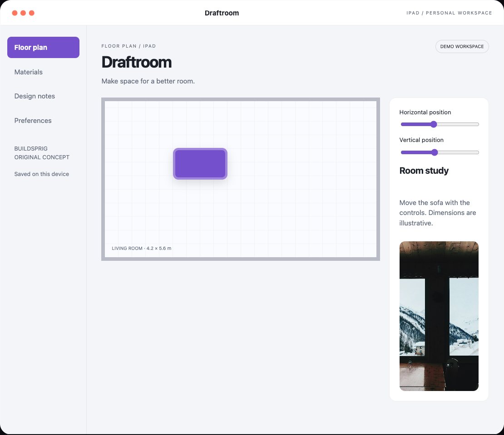The height and width of the screenshot is (435, 504).
Task: Open the Floor plan section
Action: (x=44, y=48)
